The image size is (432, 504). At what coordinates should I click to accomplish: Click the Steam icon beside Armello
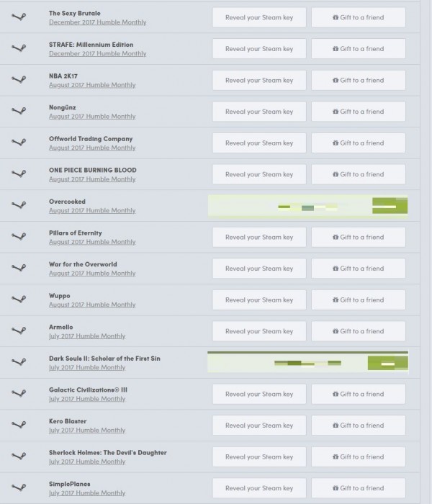click(x=19, y=330)
